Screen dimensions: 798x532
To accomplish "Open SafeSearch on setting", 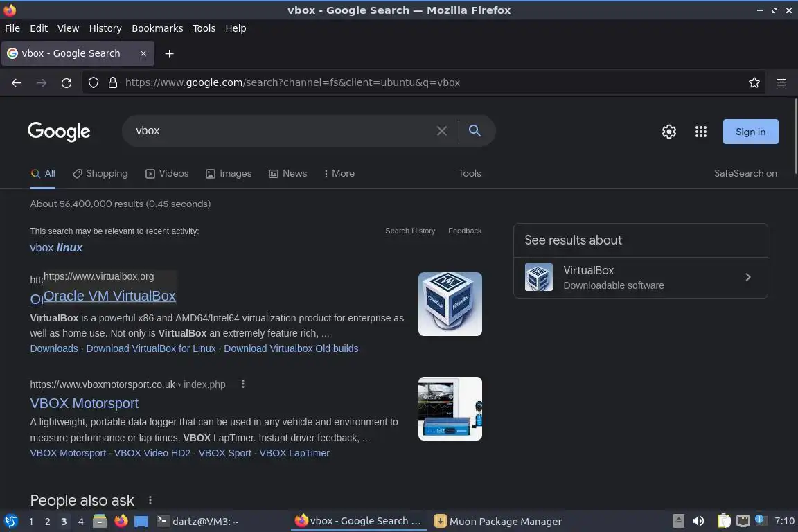I will (x=745, y=174).
